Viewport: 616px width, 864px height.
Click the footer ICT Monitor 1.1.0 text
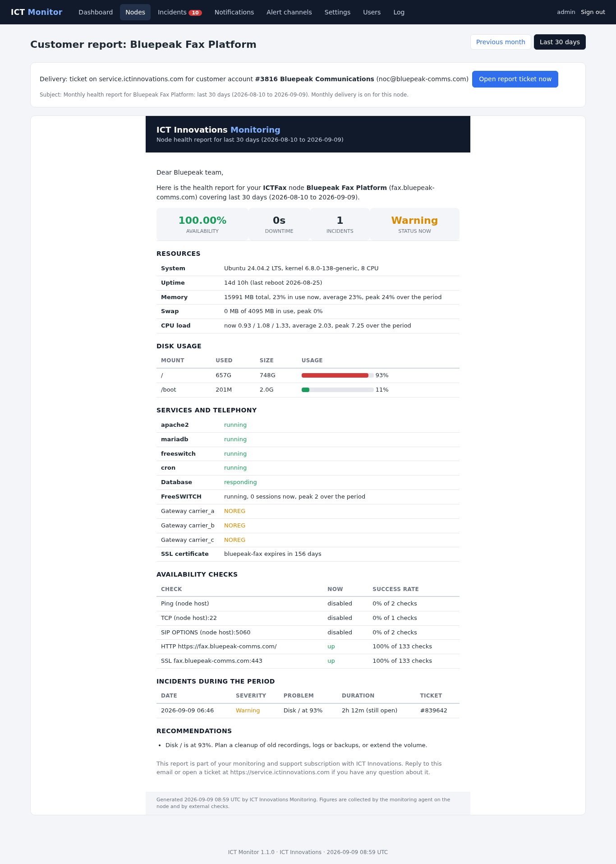coord(251,852)
